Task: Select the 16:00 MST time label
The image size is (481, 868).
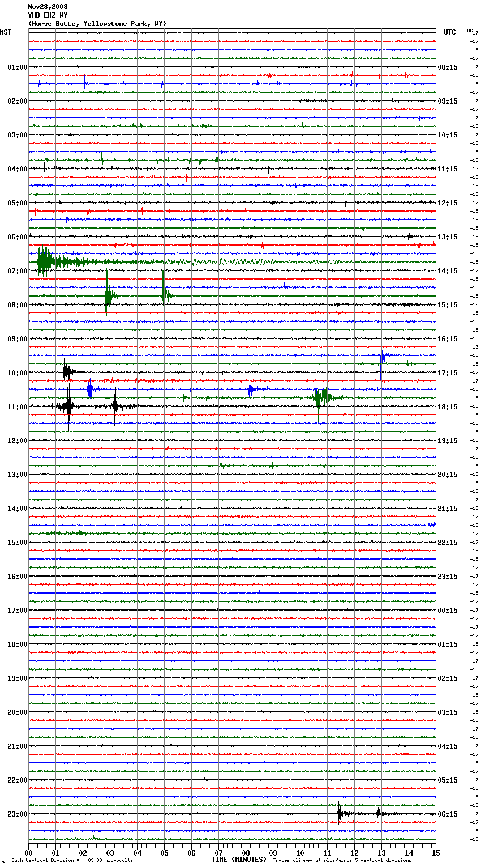Action: (x=18, y=577)
